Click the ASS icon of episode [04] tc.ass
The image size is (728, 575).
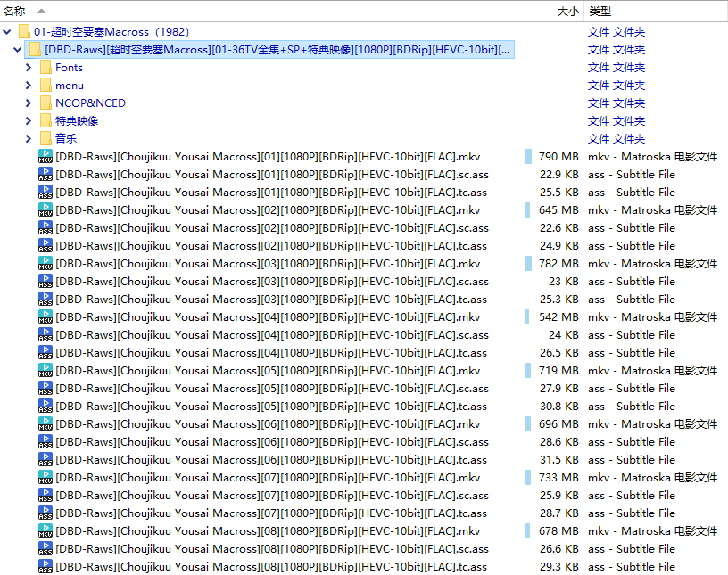45,353
